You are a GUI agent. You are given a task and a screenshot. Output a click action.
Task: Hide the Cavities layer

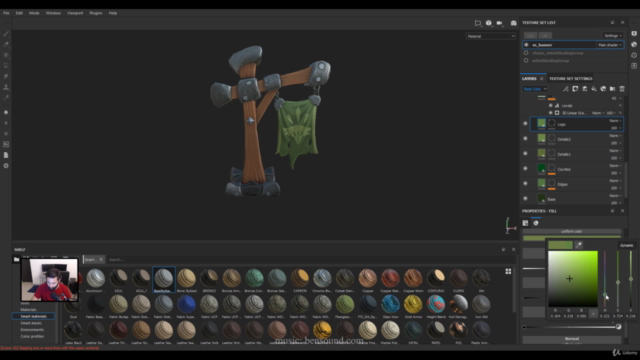(526, 169)
